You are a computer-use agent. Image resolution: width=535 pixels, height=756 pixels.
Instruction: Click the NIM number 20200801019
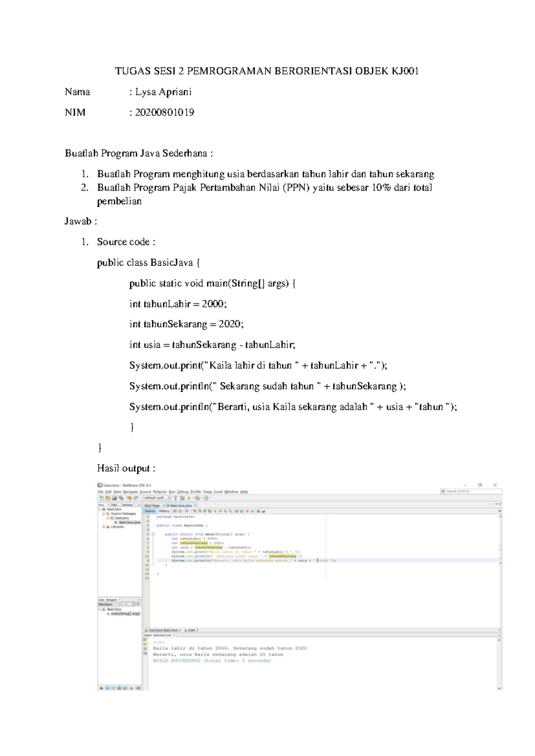(165, 112)
